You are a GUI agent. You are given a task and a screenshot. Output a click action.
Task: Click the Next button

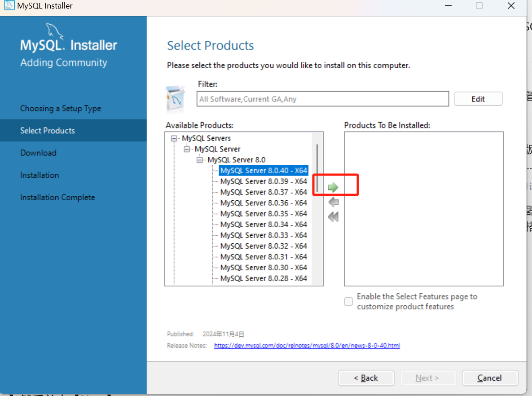[427, 378]
